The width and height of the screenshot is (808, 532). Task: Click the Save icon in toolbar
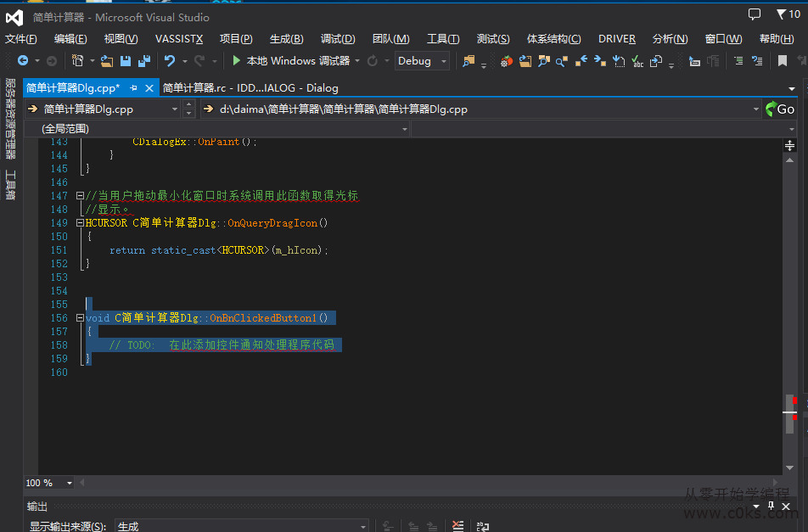click(126, 61)
